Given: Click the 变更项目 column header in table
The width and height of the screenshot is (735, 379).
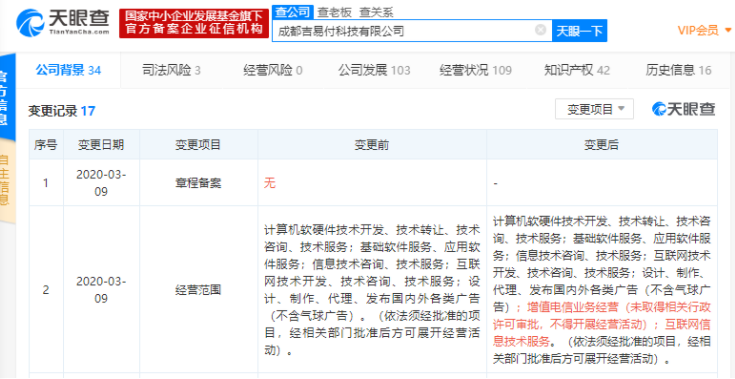Looking at the screenshot, I should point(198,145).
